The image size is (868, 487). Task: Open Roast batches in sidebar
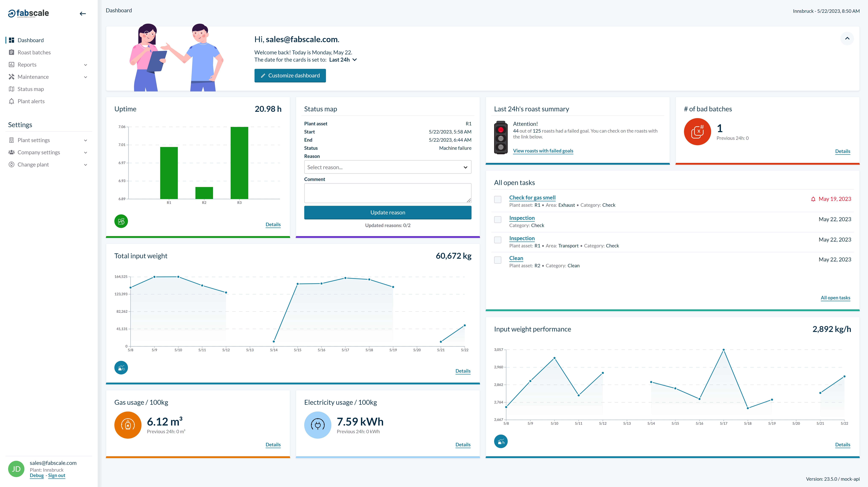pyautogui.click(x=34, y=52)
